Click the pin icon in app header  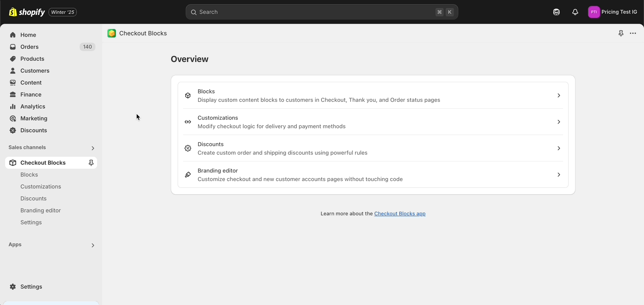[621, 33]
